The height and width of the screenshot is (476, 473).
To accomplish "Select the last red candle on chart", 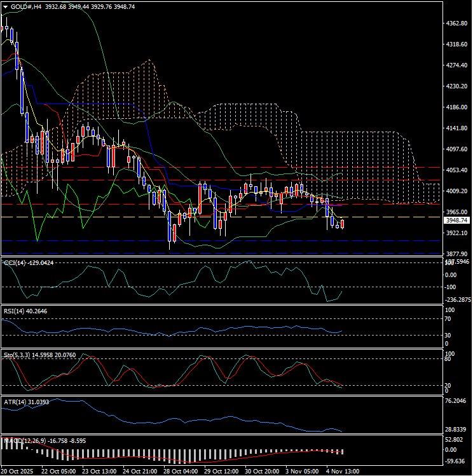I will coord(343,223).
